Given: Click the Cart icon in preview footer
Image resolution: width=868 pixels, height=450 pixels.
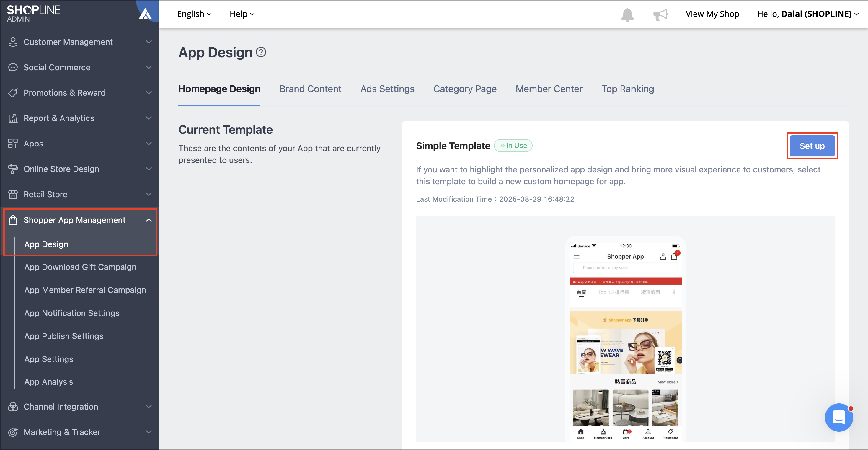Looking at the screenshot, I should pyautogui.click(x=626, y=432).
